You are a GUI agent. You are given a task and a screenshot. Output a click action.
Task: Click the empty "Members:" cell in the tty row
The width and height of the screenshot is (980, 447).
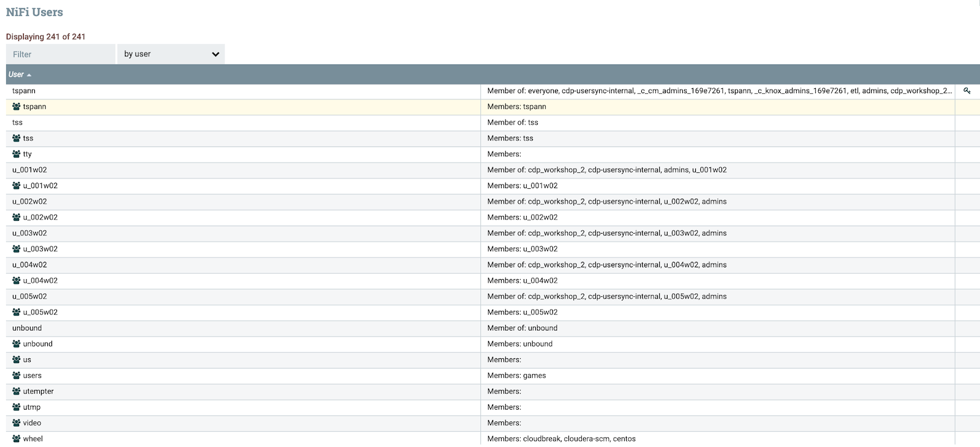[x=718, y=154]
